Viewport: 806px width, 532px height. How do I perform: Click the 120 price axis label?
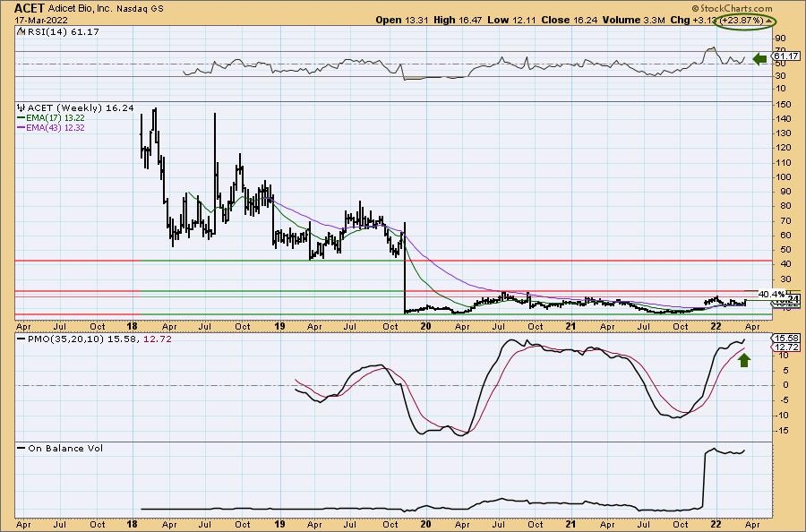pos(784,148)
